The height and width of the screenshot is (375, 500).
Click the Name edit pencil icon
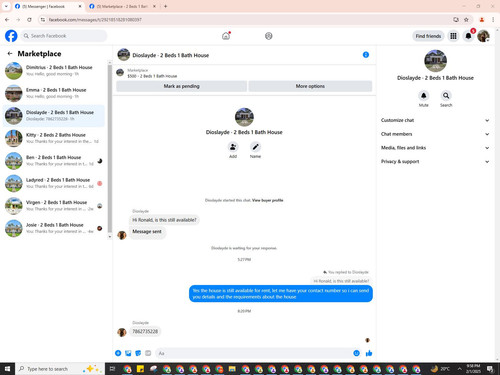pyautogui.click(x=255, y=147)
